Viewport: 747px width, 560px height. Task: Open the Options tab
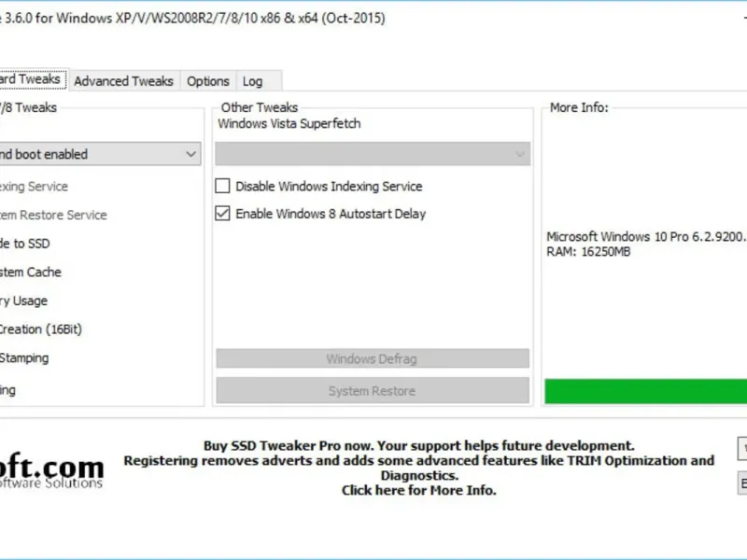[x=207, y=81]
